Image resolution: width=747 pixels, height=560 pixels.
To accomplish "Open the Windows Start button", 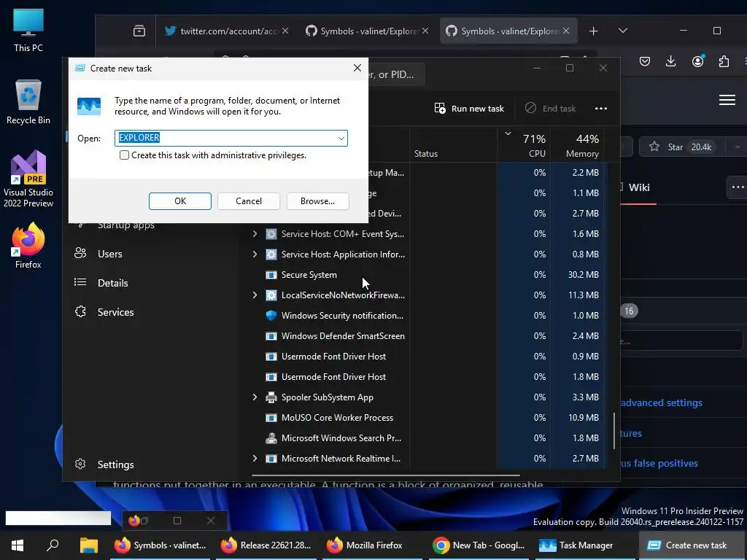I will [x=18, y=545].
